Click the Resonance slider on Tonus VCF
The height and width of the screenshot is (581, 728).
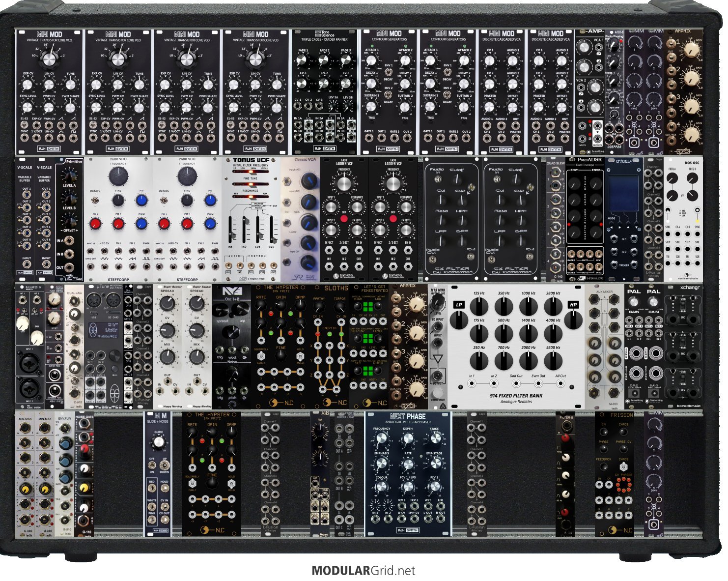coord(251,196)
